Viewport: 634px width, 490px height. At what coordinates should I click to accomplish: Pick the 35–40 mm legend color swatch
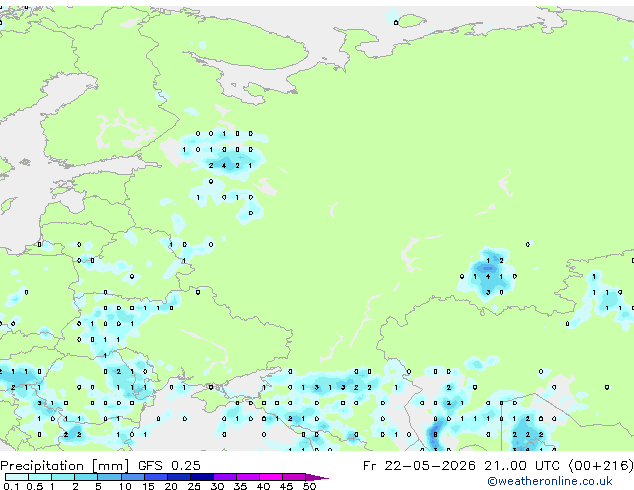click(247, 477)
